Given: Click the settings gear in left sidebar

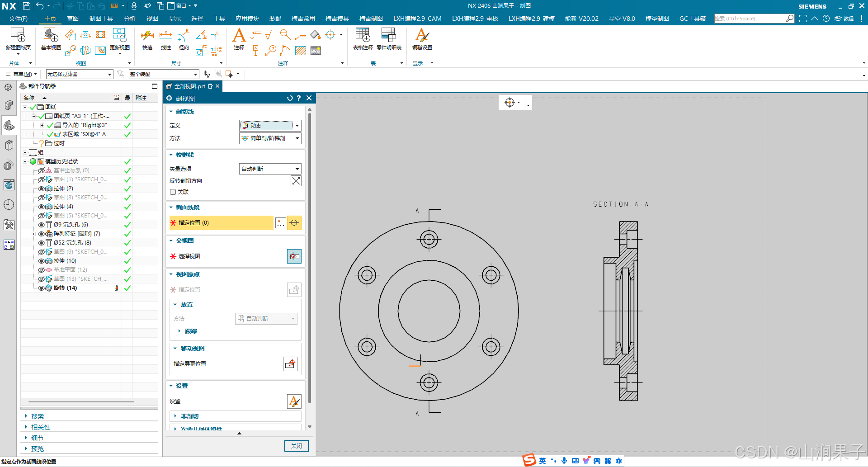Looking at the screenshot, I should coord(8,87).
